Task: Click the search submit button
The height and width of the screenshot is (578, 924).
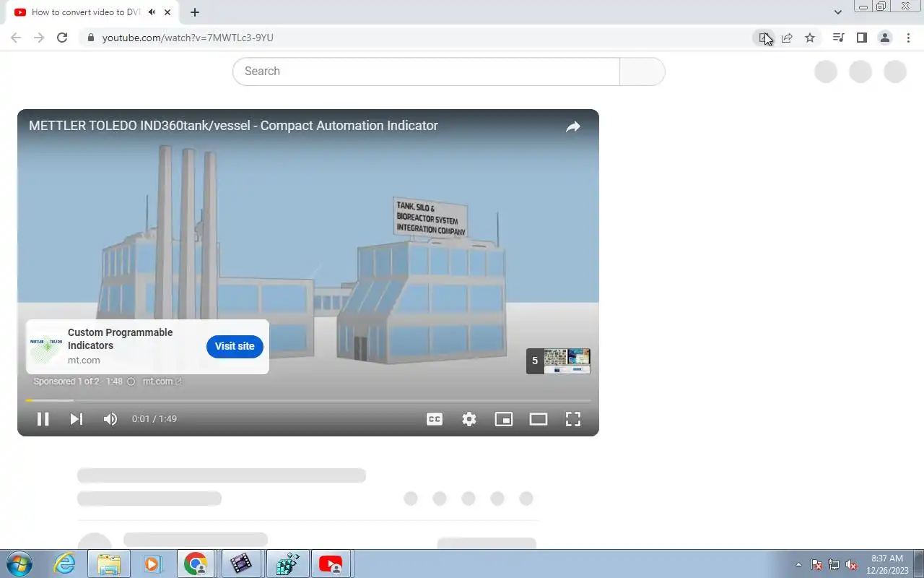Action: pos(642,72)
